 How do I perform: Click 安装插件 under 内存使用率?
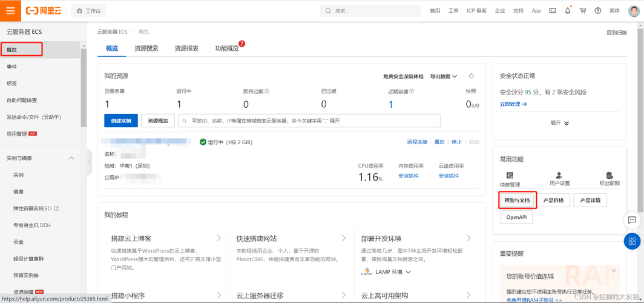click(409, 176)
